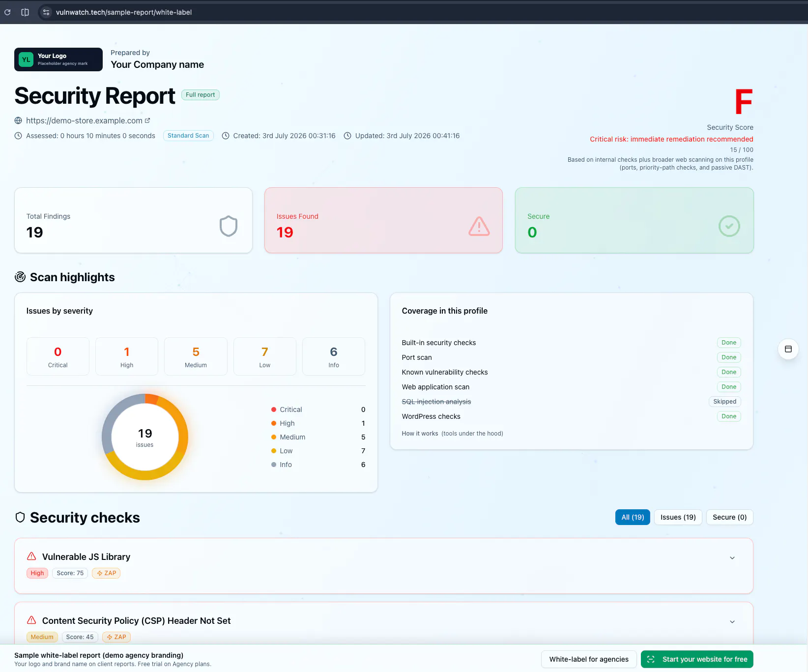
Task: Show All (19) security checks
Action: [633, 517]
